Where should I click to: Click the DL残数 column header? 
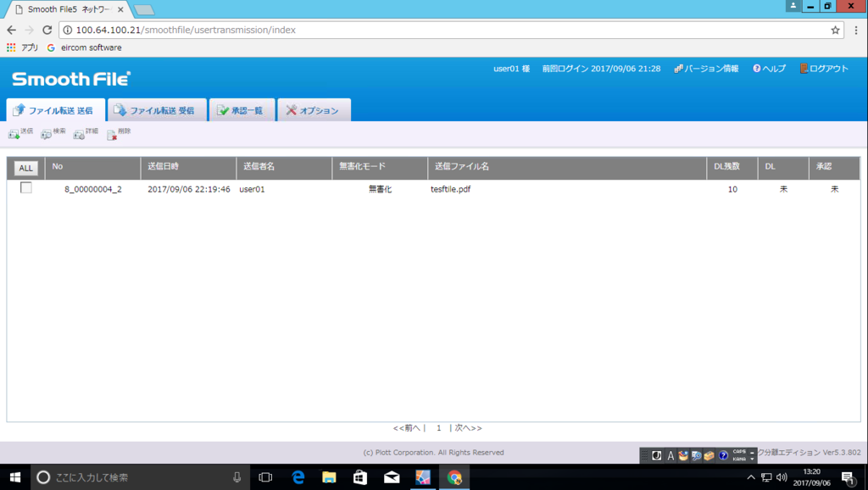coord(732,168)
